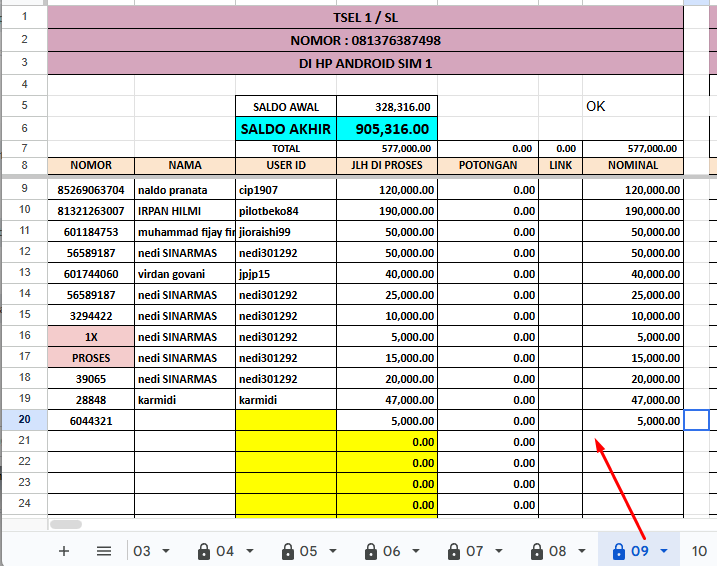
Task: Click the horizontal scrollbar thumb
Action: [66, 524]
